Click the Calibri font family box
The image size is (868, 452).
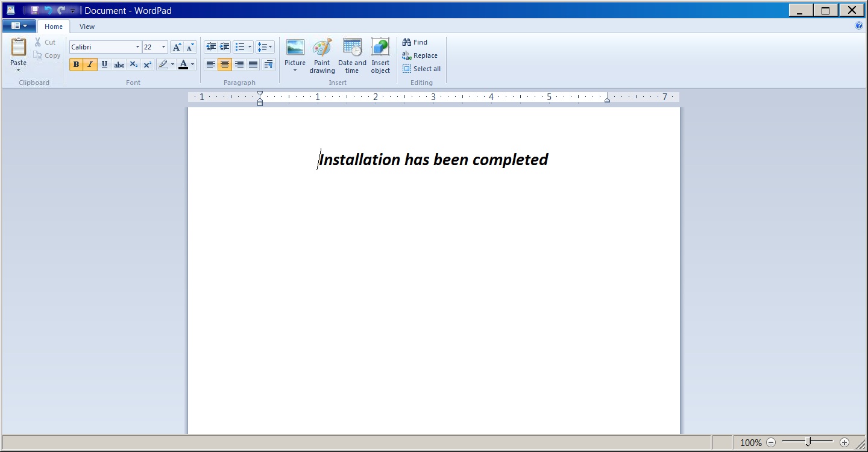coord(105,47)
